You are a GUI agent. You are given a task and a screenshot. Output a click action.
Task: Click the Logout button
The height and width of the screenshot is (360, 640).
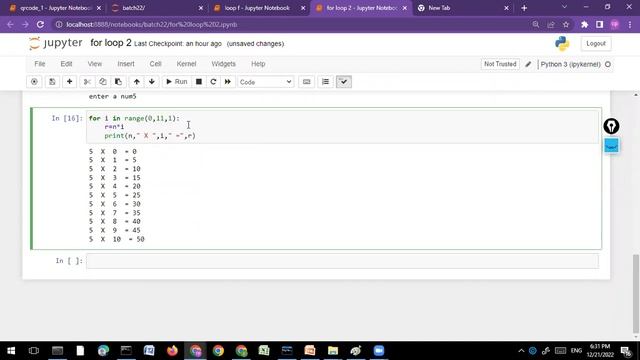(596, 43)
